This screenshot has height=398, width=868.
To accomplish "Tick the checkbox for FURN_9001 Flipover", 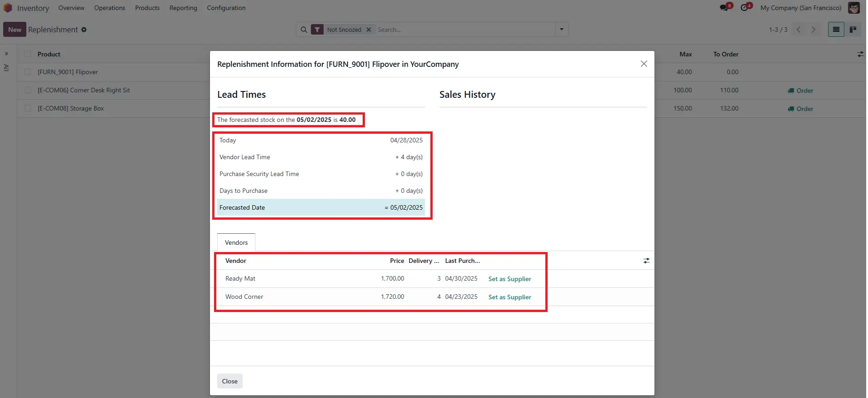I will click(x=28, y=72).
